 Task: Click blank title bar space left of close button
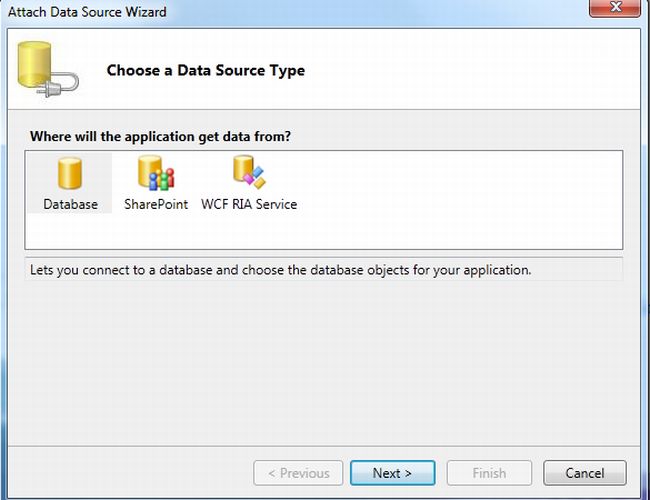pos(400,12)
